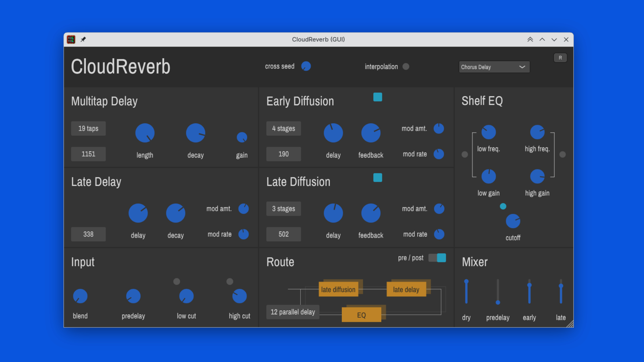Open the Chorus Delay preset dropdown
Image resolution: width=644 pixels, height=362 pixels.
click(494, 67)
